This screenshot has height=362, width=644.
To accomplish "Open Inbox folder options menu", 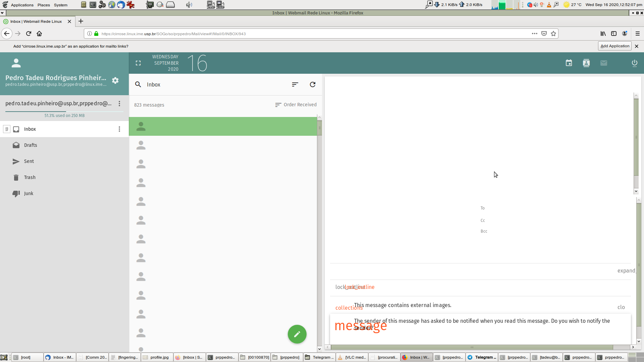I will click(x=119, y=129).
